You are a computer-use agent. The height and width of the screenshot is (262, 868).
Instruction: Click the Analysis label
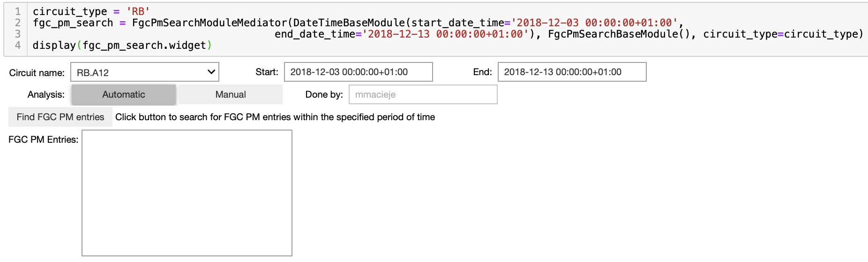coord(46,94)
